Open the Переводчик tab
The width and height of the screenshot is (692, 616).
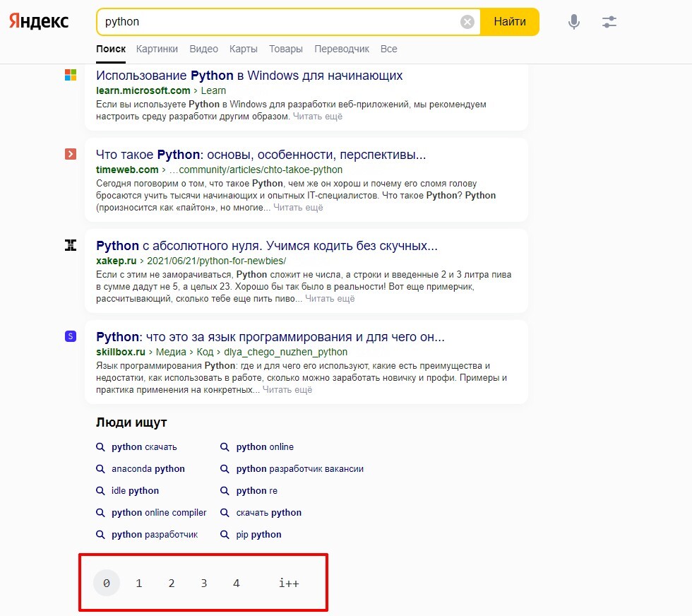click(342, 49)
